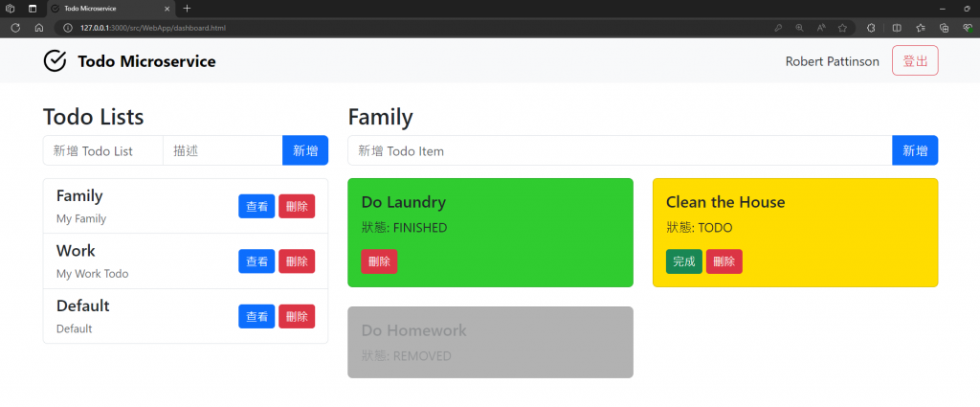Click the Family heading above the items

(x=381, y=117)
